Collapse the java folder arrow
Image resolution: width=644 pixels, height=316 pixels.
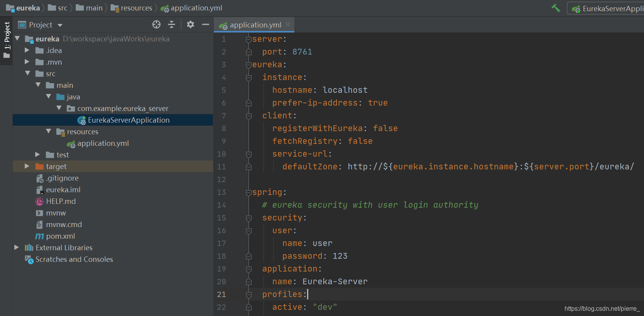(48, 96)
